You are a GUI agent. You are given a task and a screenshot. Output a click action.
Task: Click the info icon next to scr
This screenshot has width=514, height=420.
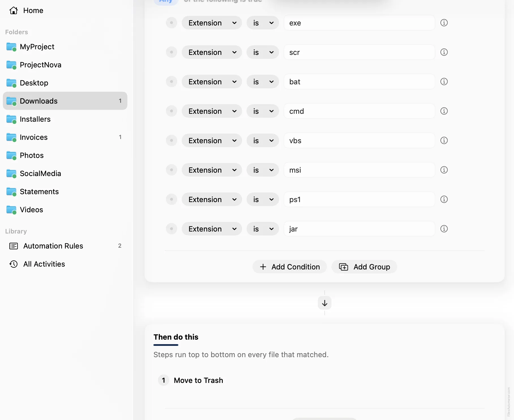444,52
